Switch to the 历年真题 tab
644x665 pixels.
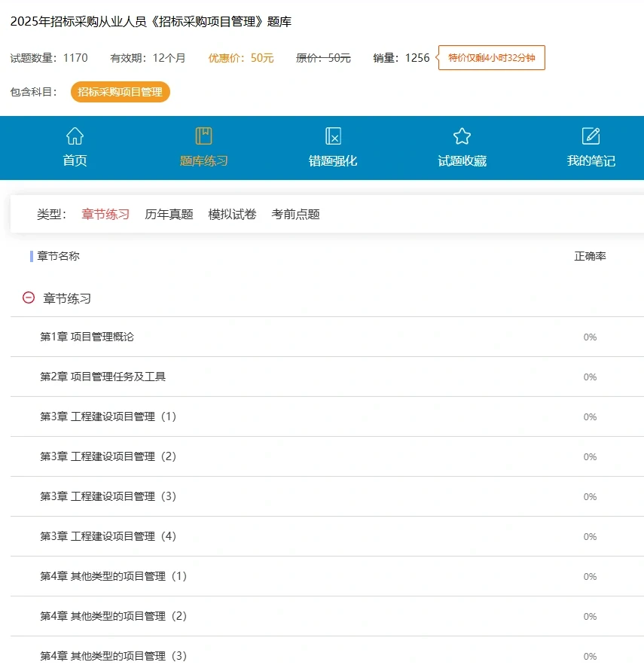coord(169,214)
